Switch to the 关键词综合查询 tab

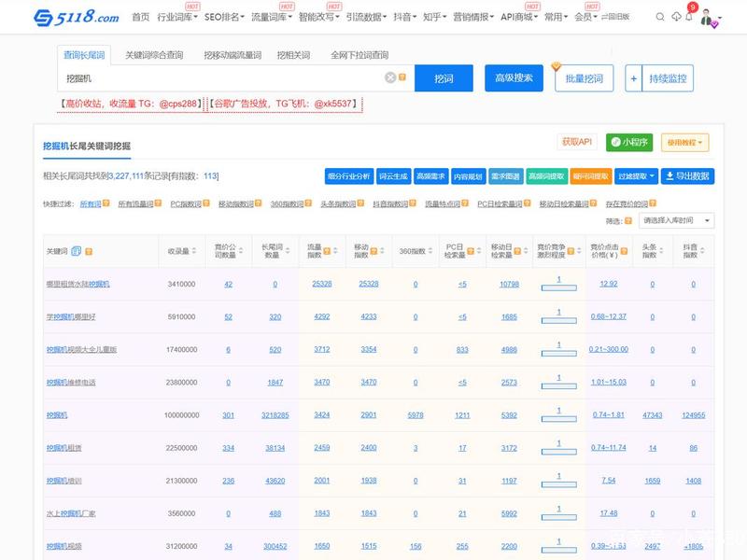point(154,55)
